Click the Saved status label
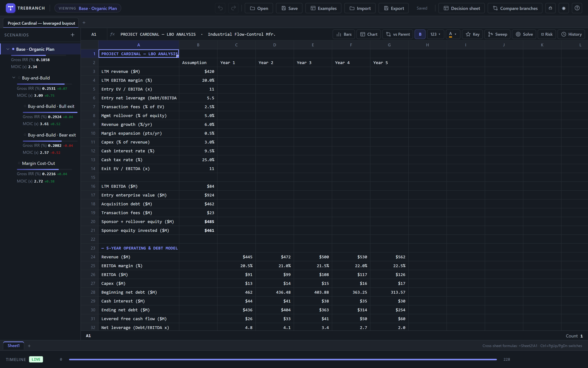Viewport: 588px width, 368px height. pyautogui.click(x=422, y=8)
